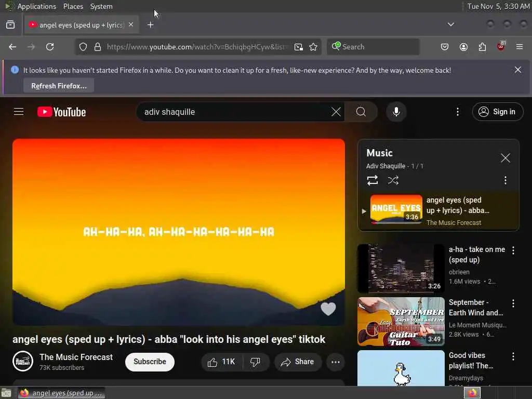Open picture-in-picture icon in address bar
The width and height of the screenshot is (532, 399).
tap(299, 47)
